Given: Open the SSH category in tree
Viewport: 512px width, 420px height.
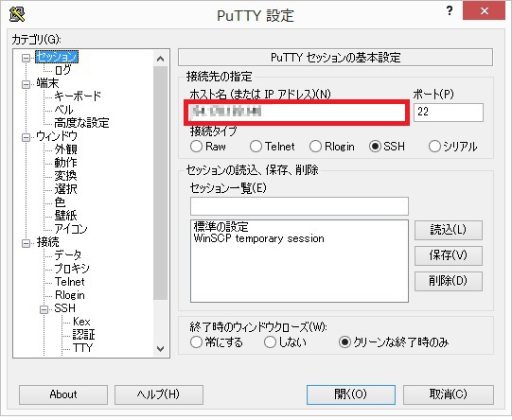Looking at the screenshot, I should 64,308.
